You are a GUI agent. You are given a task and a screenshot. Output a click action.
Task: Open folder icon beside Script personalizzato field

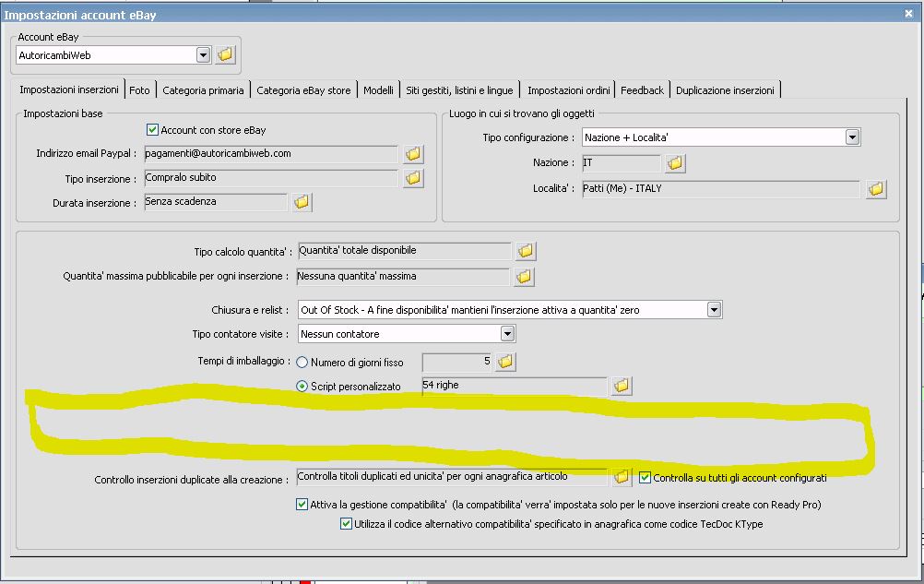tap(622, 386)
